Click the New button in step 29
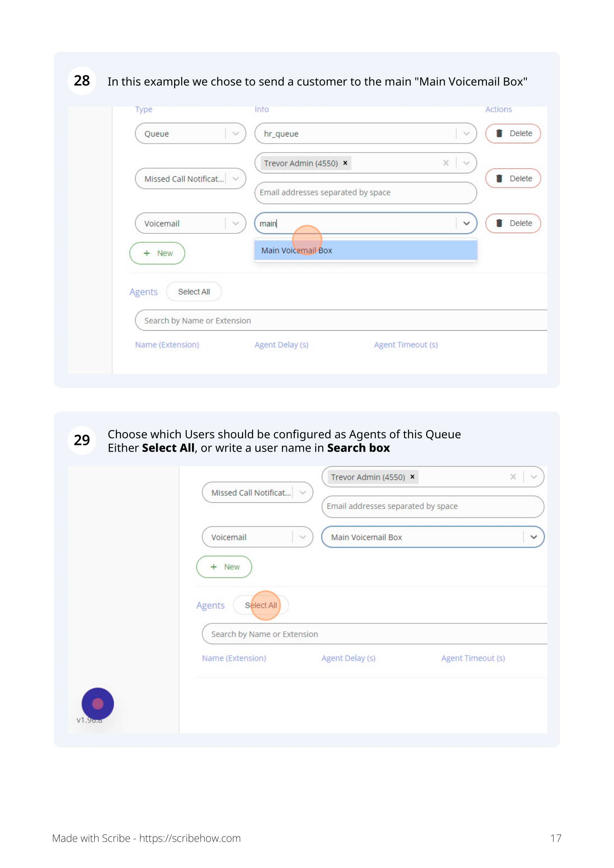 [x=224, y=567]
